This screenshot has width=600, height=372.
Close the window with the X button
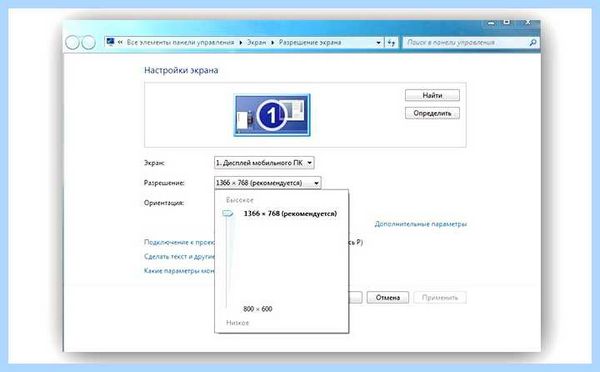[x=528, y=23]
